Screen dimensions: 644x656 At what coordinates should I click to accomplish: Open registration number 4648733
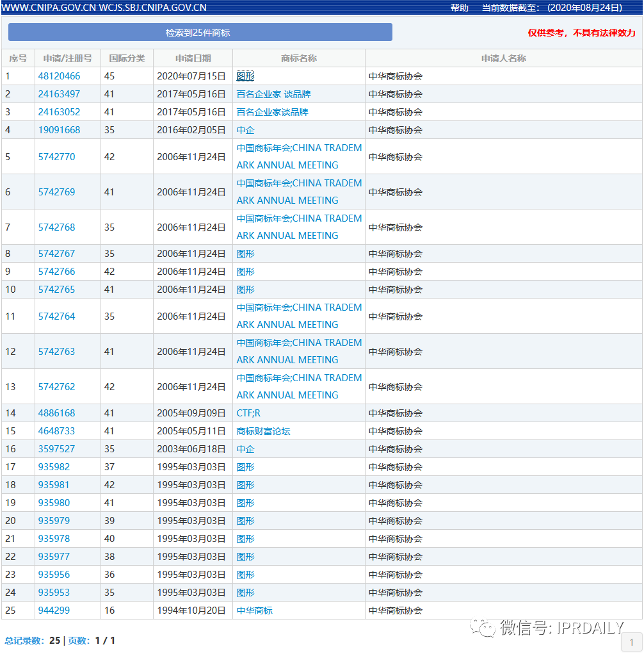[x=56, y=431]
